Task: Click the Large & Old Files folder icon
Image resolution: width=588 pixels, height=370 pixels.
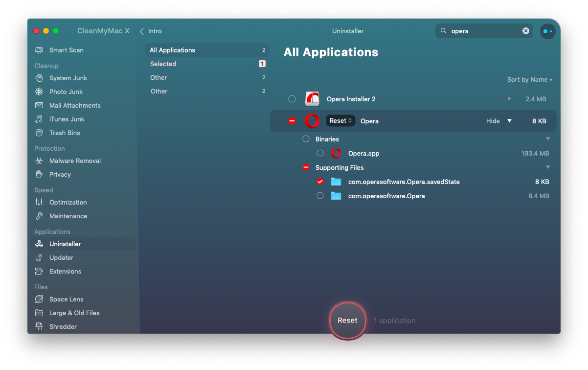Action: pos(39,313)
